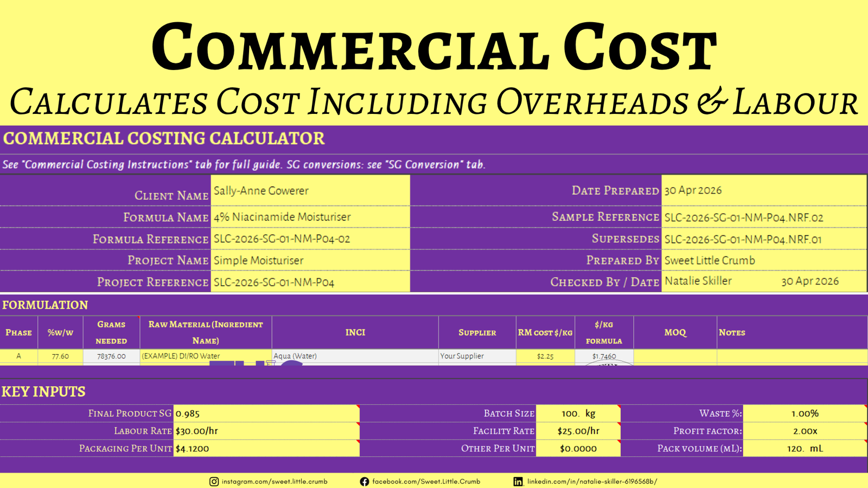Select Formula Reference cell SLC-2026-SG-01-NM-P04-02
The width and height of the screenshot is (868, 488).
tap(310, 239)
